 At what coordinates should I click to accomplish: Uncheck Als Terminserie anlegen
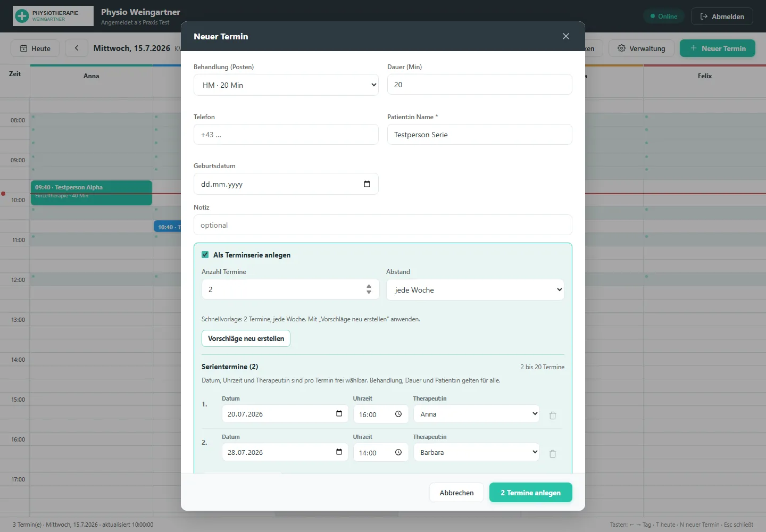coord(205,255)
